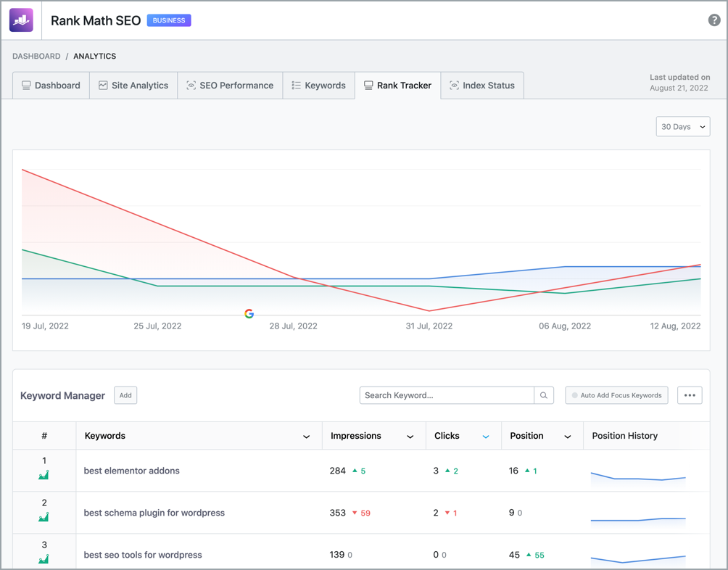The image size is (728, 570).
Task: Click the best elementor addons keyword
Action: pos(131,471)
